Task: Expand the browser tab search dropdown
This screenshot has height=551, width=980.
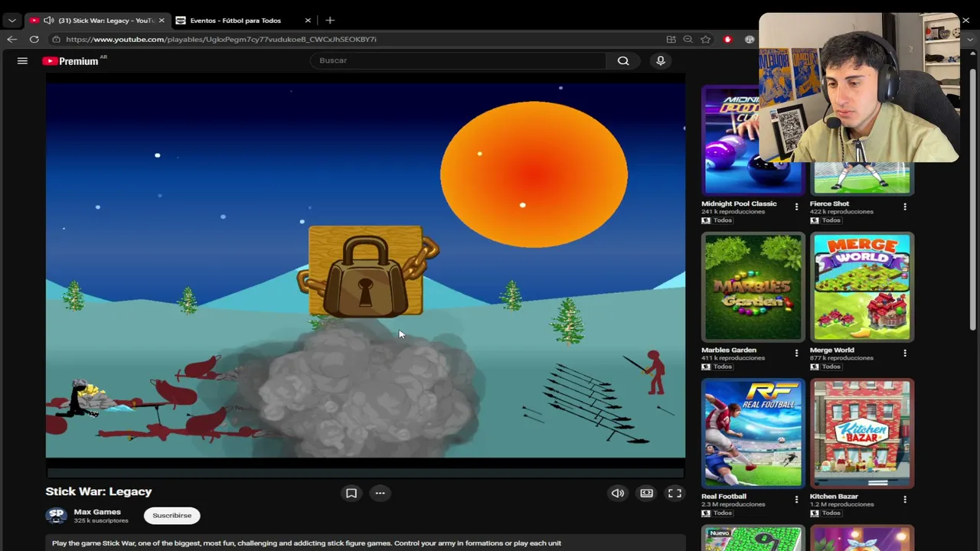Action: (11, 20)
